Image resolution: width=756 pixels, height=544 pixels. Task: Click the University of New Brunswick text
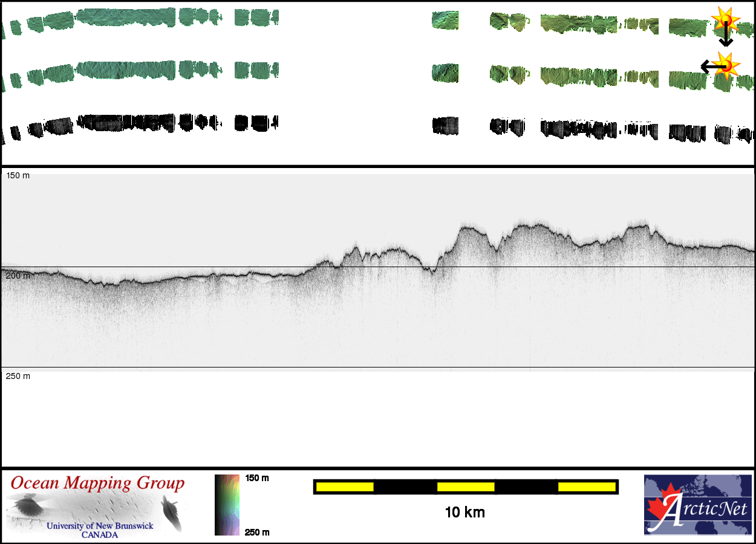point(100,526)
